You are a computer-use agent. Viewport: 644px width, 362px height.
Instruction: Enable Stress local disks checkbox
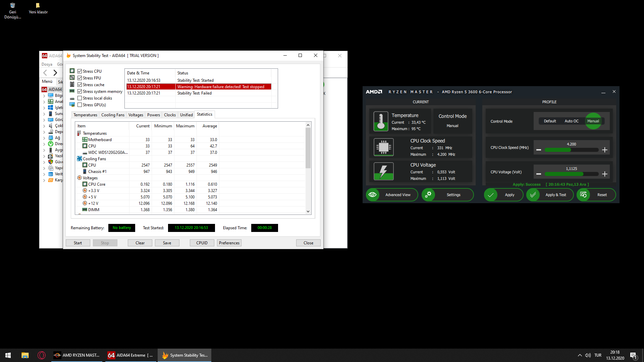pos(80,98)
